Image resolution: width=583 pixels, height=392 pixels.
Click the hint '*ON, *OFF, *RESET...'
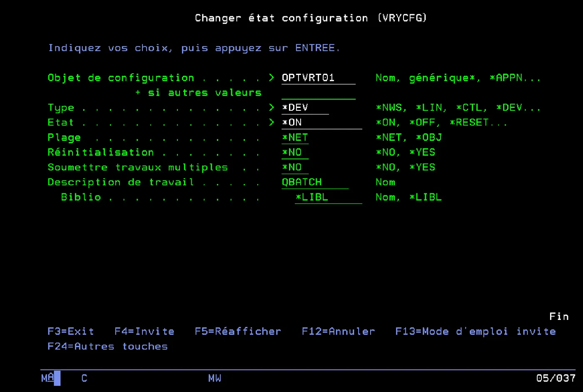[x=441, y=123]
